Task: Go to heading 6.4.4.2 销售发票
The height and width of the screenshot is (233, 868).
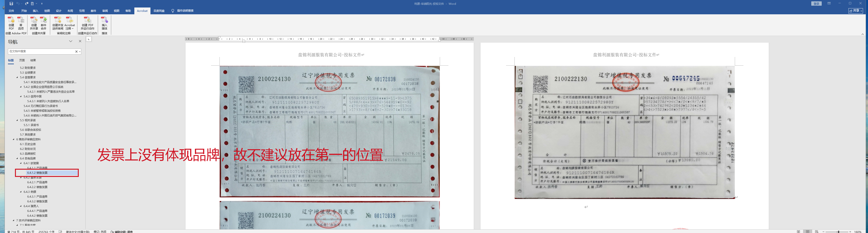Action: (x=37, y=216)
